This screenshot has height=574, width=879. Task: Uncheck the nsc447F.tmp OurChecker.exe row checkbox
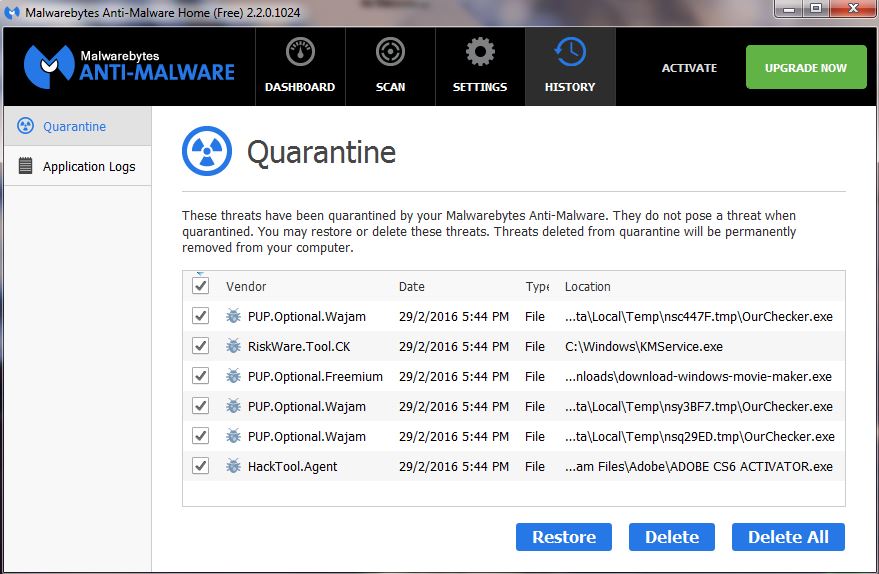pos(200,316)
